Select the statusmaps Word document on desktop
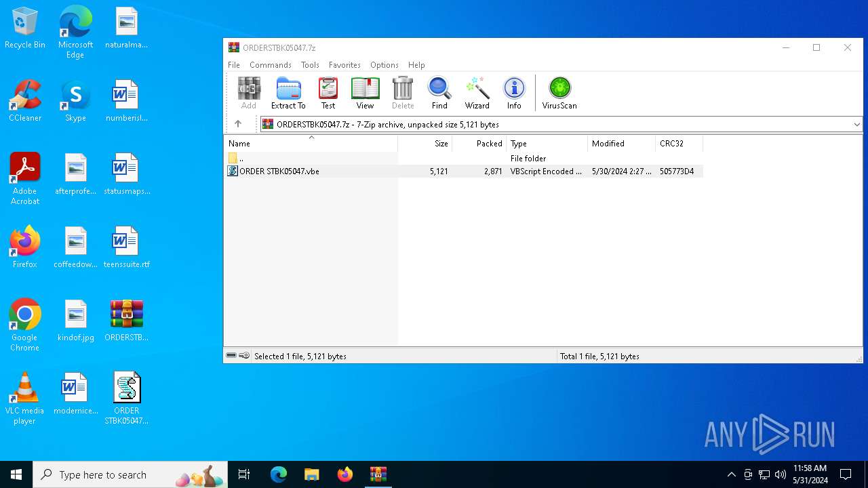This screenshot has width=868, height=488. [x=126, y=174]
